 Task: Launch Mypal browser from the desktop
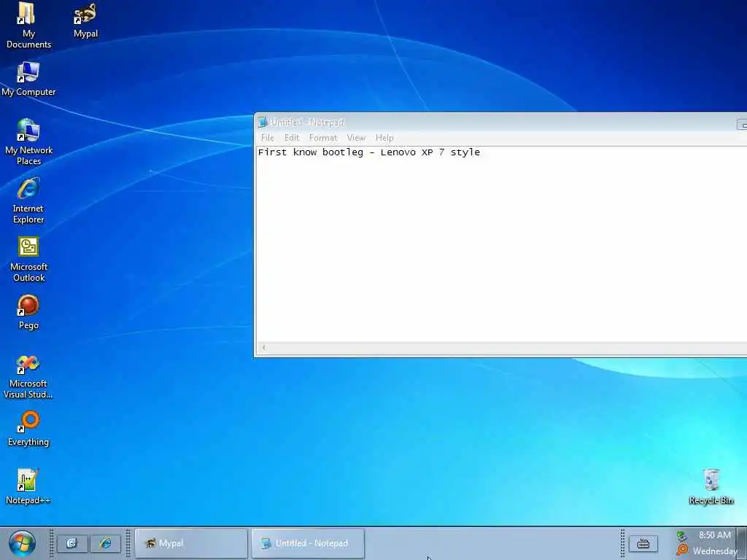coord(86,21)
